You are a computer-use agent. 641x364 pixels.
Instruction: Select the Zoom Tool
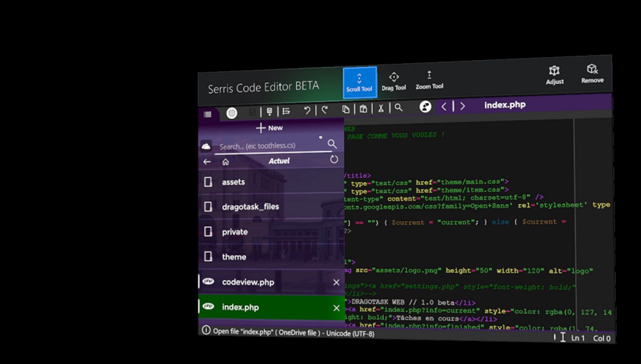pyautogui.click(x=429, y=80)
